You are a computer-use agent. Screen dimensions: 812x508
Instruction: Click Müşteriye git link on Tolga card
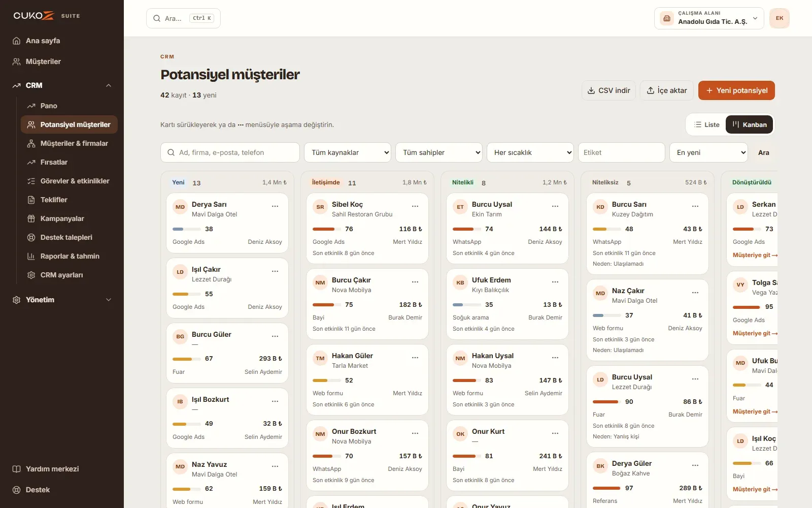tap(755, 333)
